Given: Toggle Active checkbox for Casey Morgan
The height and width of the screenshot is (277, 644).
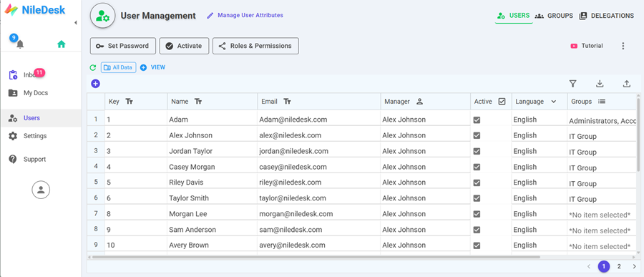Looking at the screenshot, I should pos(477,167).
